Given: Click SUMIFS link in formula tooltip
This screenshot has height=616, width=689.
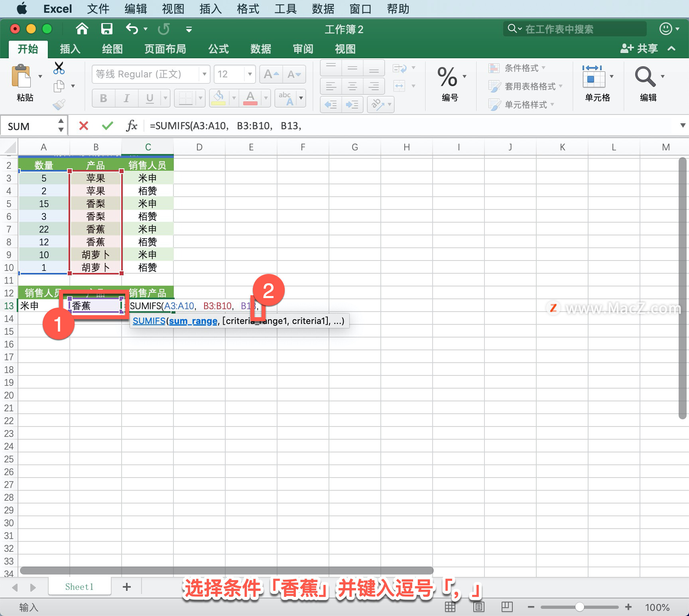Looking at the screenshot, I should tap(149, 321).
